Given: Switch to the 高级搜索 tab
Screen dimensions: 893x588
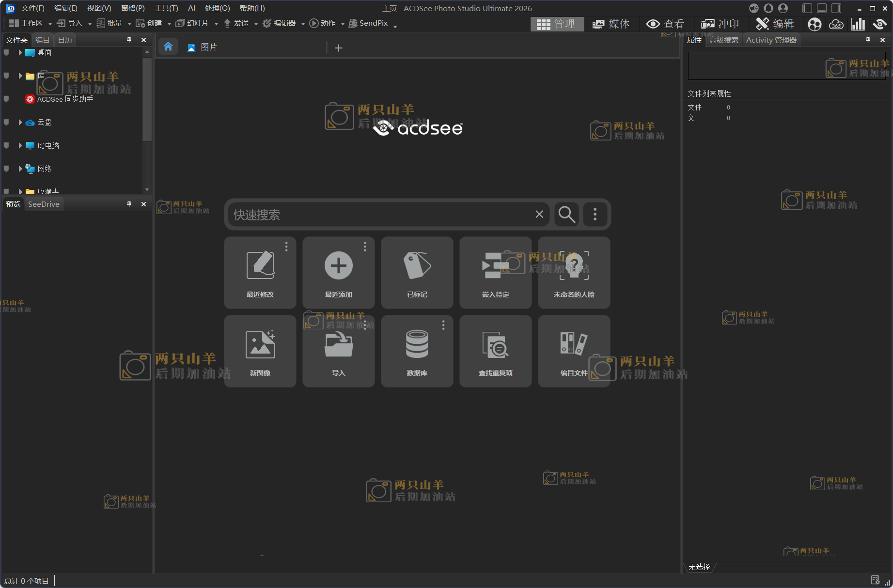Looking at the screenshot, I should click(x=723, y=40).
